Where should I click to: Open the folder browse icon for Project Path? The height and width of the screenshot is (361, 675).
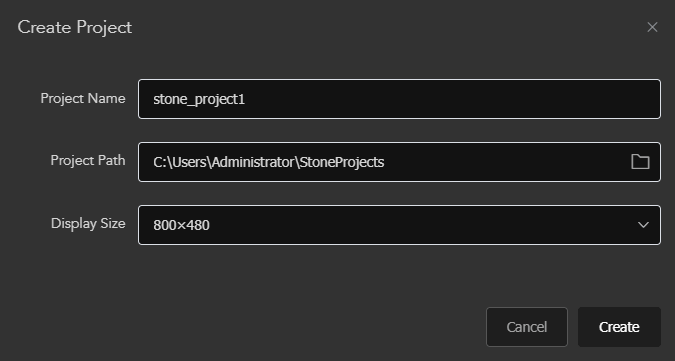coord(640,162)
